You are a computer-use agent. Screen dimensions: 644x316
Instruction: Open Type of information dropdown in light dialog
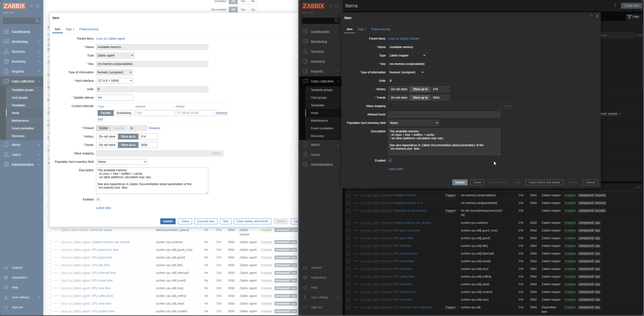pos(114,73)
